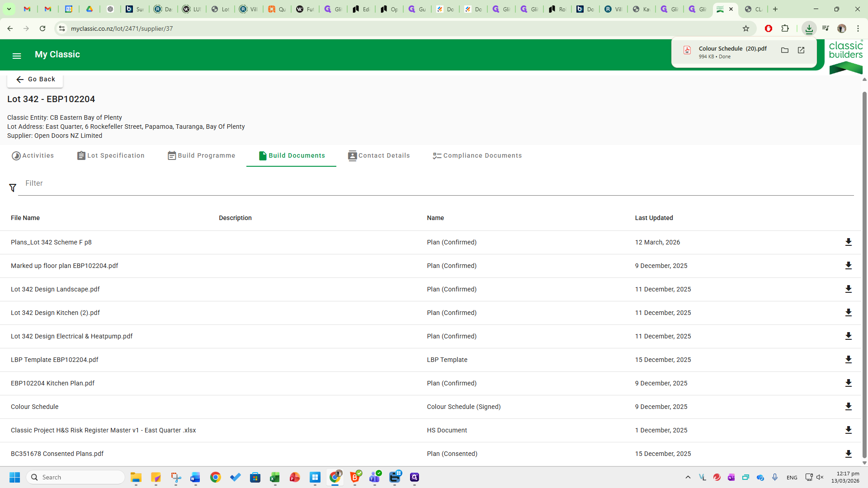The image size is (868, 488).
Task: Click the Go Back button
Action: click(x=35, y=79)
